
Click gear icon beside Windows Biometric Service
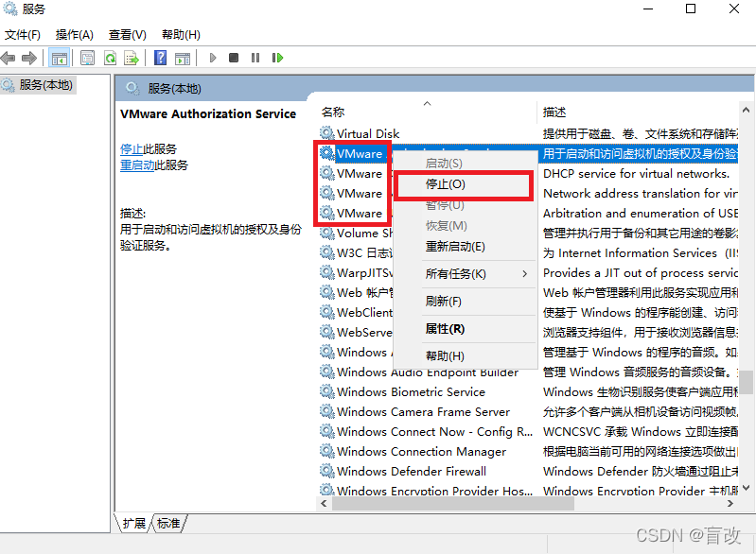[326, 391]
